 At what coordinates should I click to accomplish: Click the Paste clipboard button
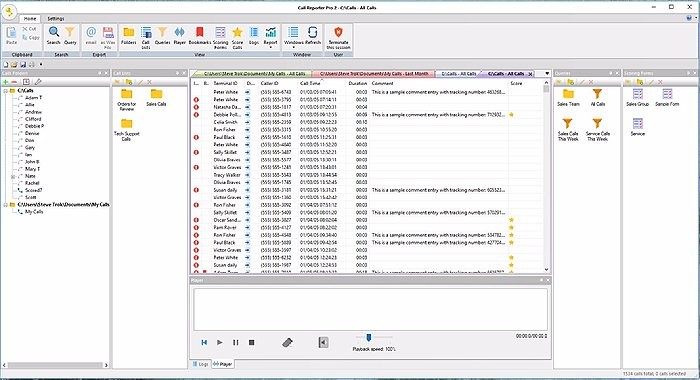pyautogui.click(x=12, y=36)
